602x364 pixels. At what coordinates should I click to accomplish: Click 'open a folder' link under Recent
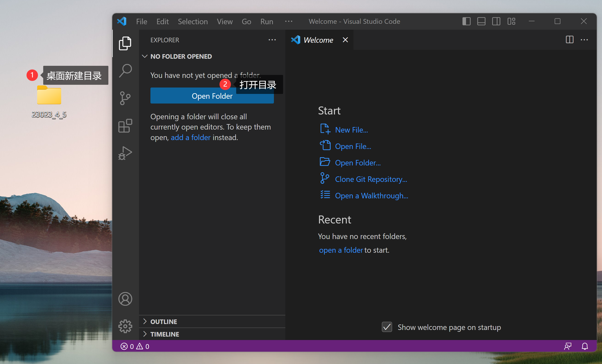point(341,250)
